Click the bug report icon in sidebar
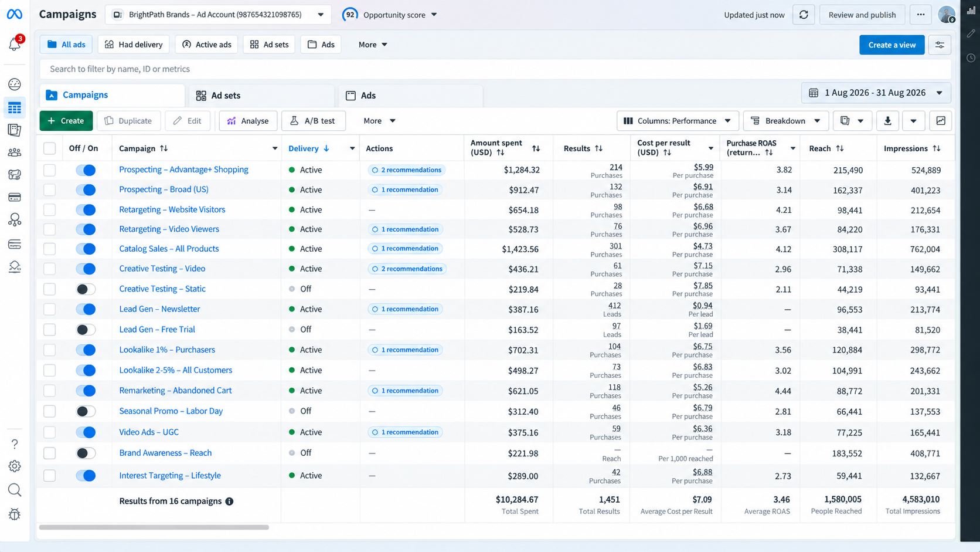The width and height of the screenshot is (980, 552). point(15,514)
